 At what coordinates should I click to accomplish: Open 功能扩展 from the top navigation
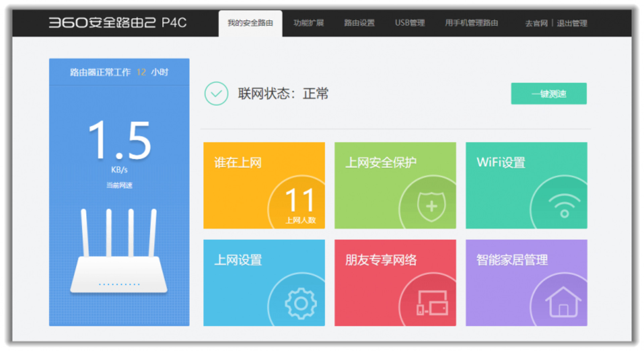point(308,23)
